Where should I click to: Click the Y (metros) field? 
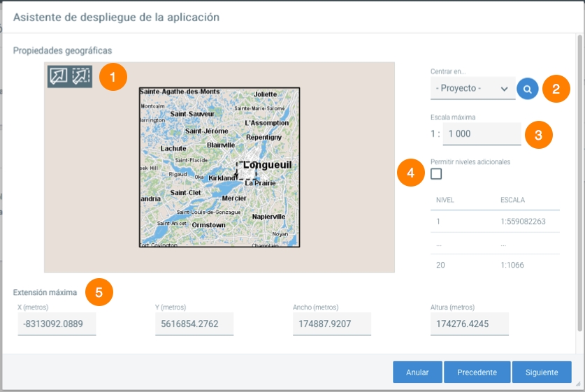click(x=194, y=324)
